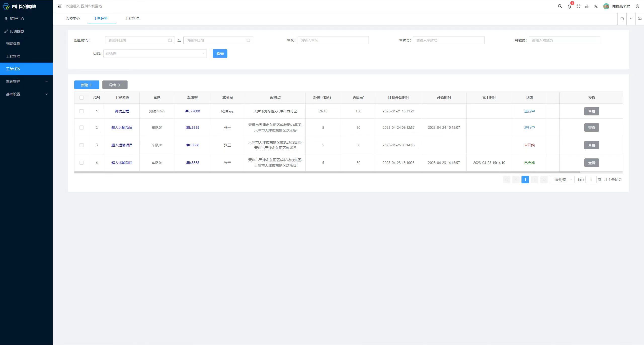Click the first page double-arrow button
Screen dimensions: 644x345
point(507,180)
